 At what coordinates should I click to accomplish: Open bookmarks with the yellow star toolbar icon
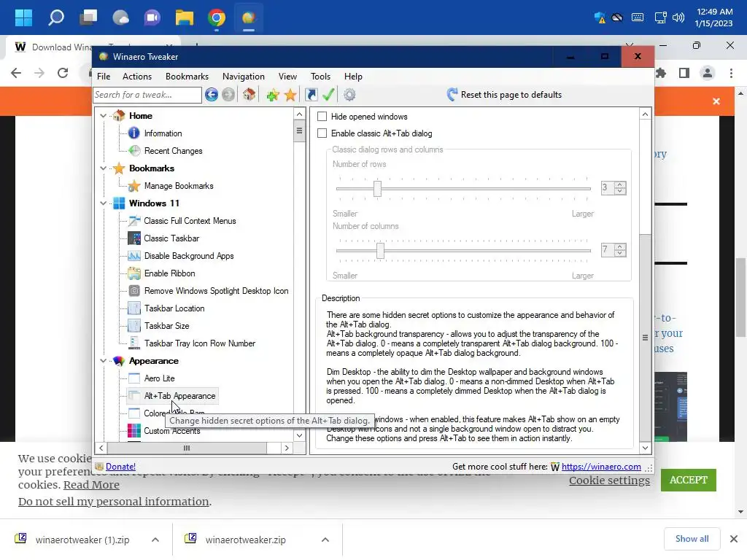(290, 95)
